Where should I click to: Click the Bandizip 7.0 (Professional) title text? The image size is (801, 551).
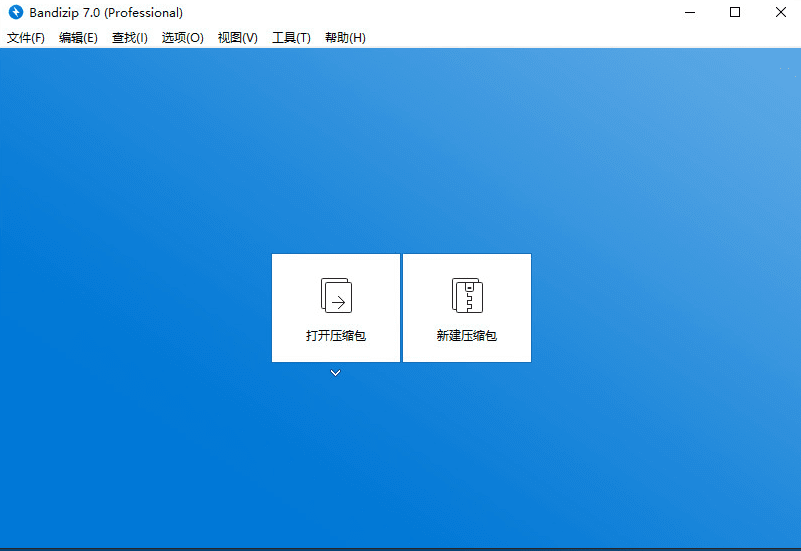[106, 13]
